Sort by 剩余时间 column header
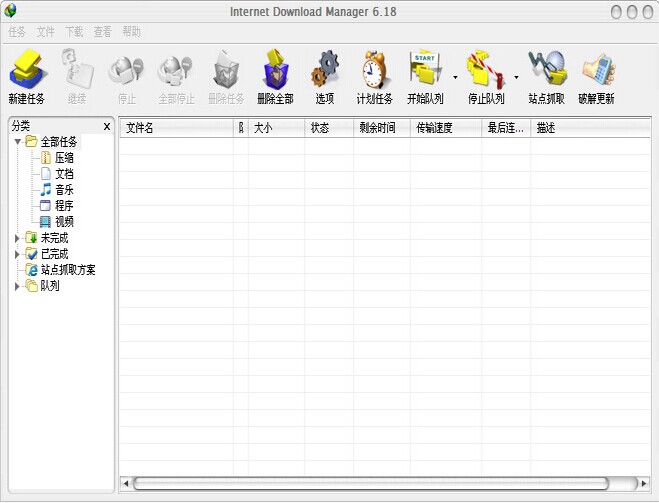 tap(382, 128)
